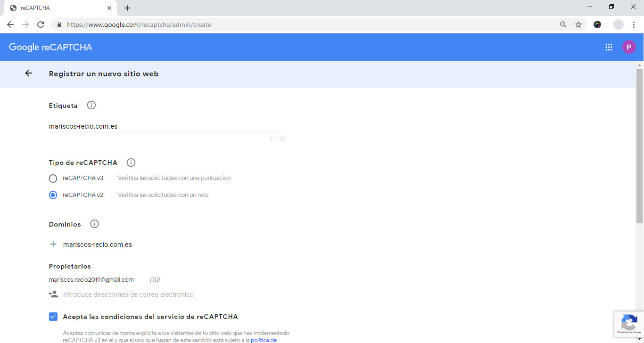Open the Google apps grid icon

click(609, 47)
